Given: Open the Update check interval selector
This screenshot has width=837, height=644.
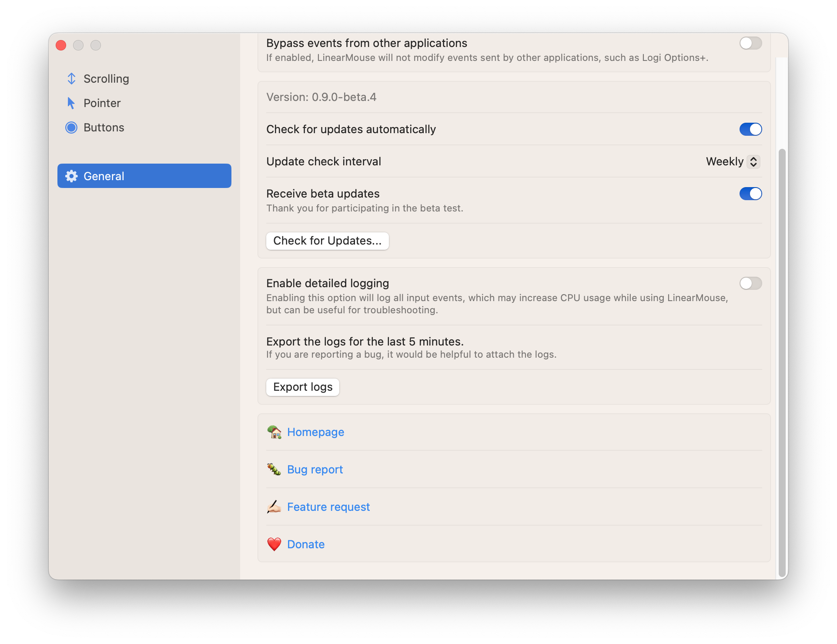Looking at the screenshot, I should tap(754, 161).
